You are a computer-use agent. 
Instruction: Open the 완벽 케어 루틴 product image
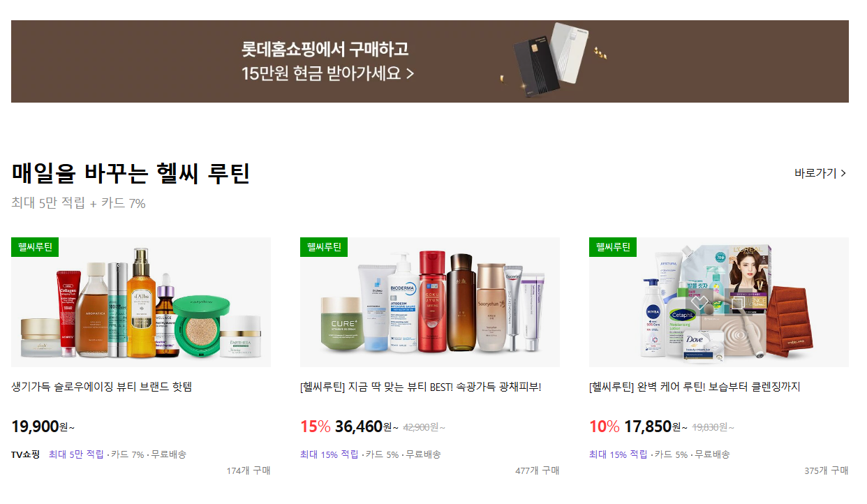click(719, 302)
